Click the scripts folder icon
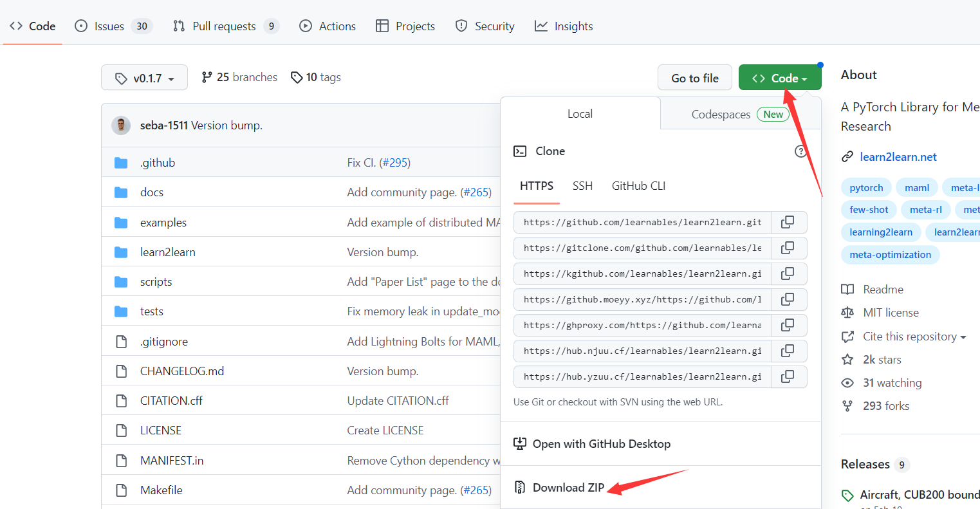This screenshot has height=509, width=980. click(x=121, y=282)
